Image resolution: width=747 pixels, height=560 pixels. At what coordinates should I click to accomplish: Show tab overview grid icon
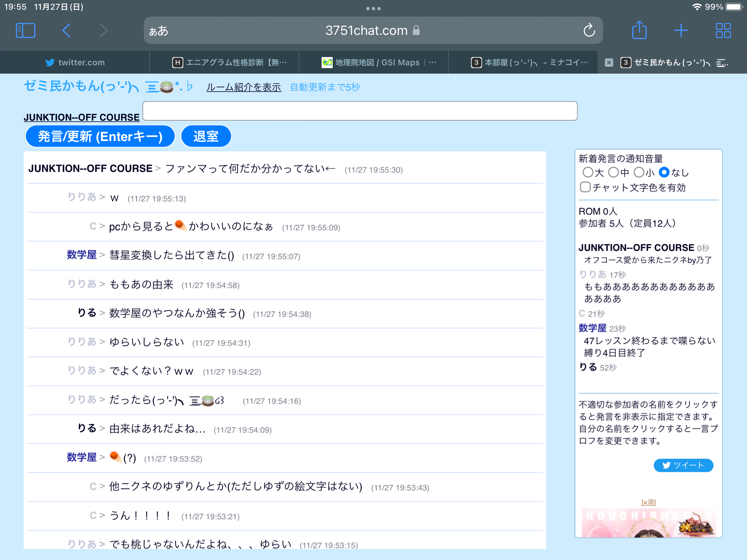tap(723, 30)
